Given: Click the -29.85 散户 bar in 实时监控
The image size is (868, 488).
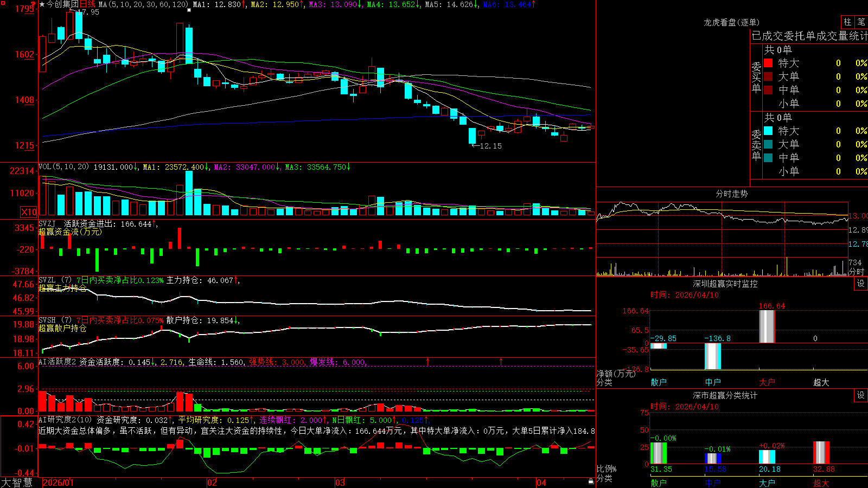Looking at the screenshot, I should click(x=659, y=346).
